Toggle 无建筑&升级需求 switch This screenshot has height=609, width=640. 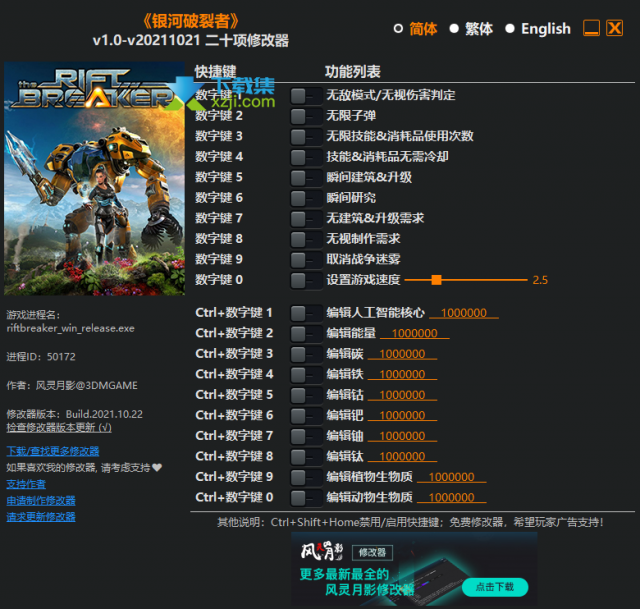tap(306, 219)
